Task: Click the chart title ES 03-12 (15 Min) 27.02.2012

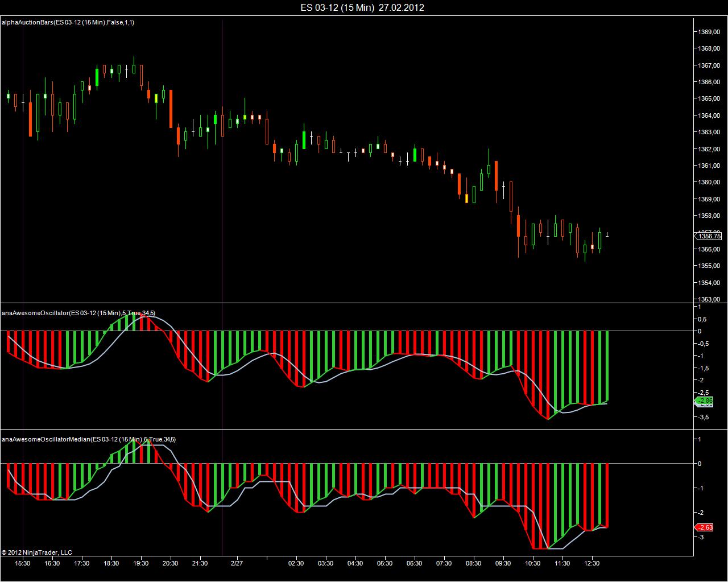Action: pyautogui.click(x=362, y=7)
